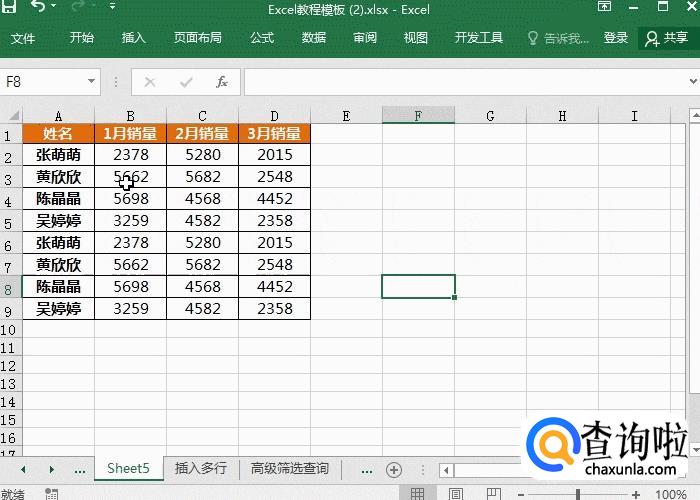Screen dimensions: 700x500
Task: Click cell B6 containing 2378
Action: click(x=130, y=242)
